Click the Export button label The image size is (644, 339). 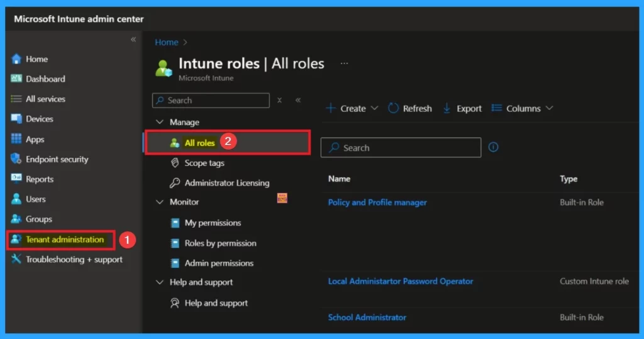pyautogui.click(x=469, y=108)
